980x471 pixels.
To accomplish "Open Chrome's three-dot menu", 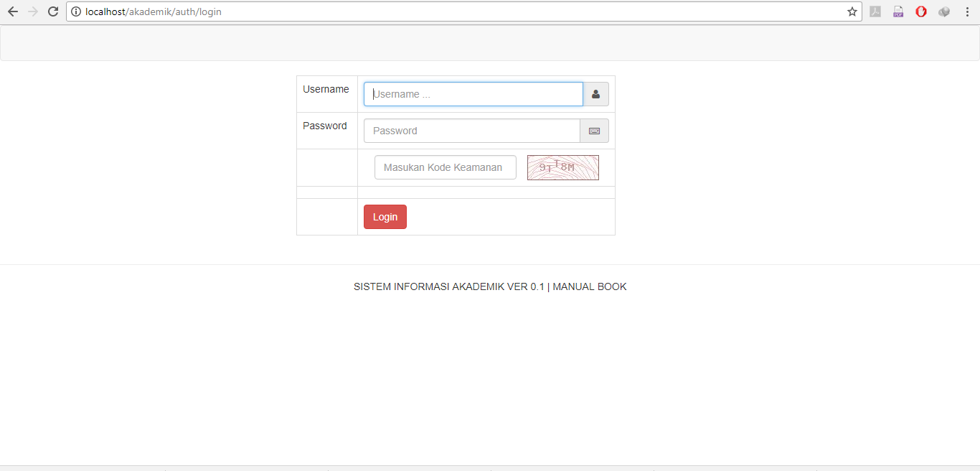I will tap(966, 11).
